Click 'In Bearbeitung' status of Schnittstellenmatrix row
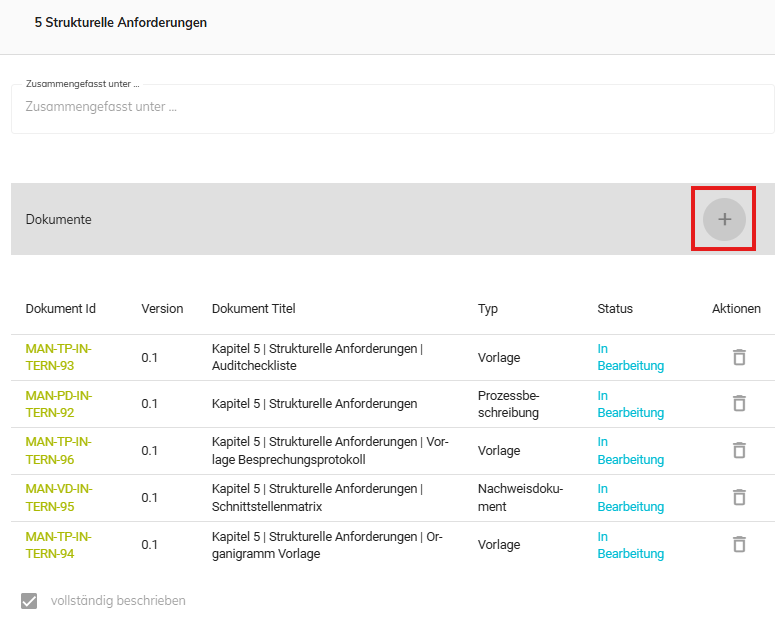This screenshot has height=630, width=775. [x=630, y=497]
